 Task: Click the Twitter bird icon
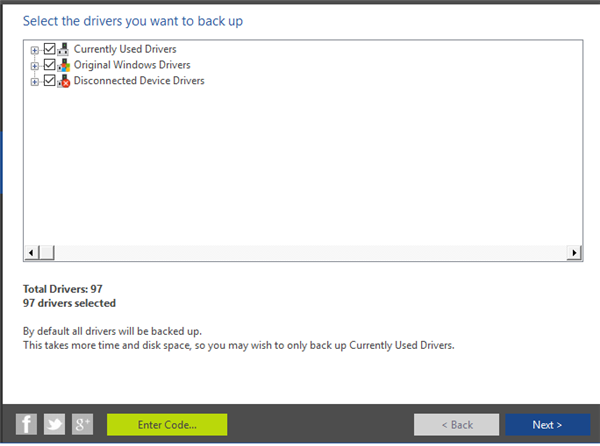coord(55,424)
